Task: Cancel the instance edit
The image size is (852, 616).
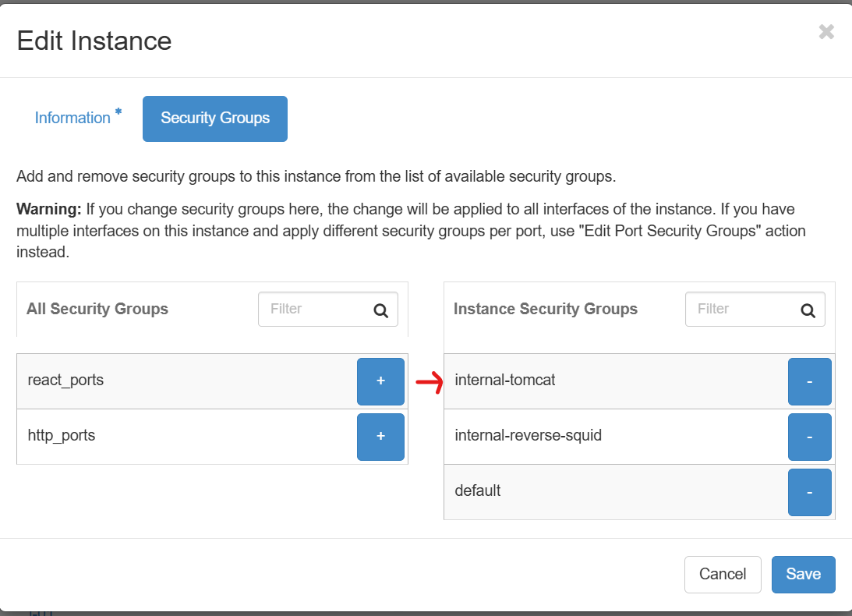Action: 723,574
